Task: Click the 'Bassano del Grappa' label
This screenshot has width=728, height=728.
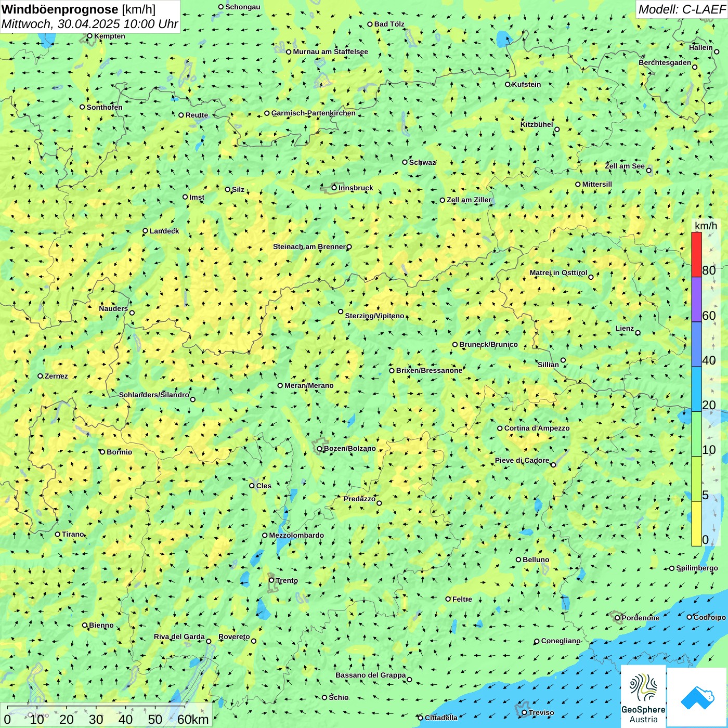Action: 370,675
